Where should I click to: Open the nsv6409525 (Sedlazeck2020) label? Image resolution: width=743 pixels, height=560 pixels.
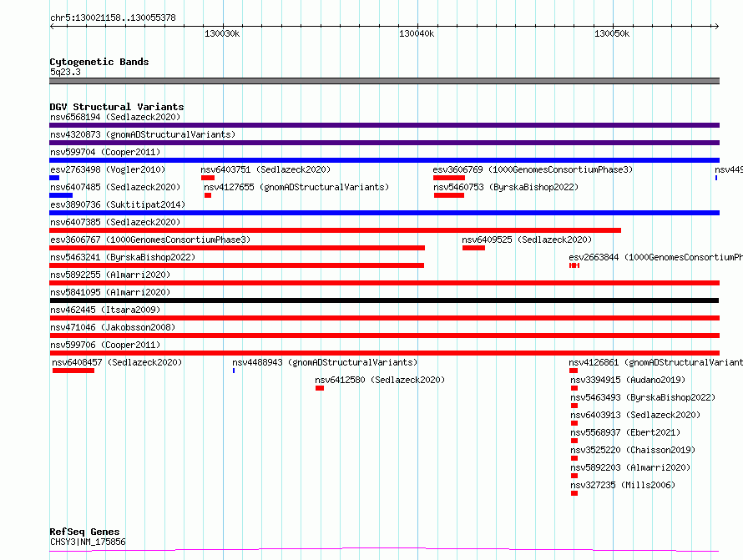527,240
